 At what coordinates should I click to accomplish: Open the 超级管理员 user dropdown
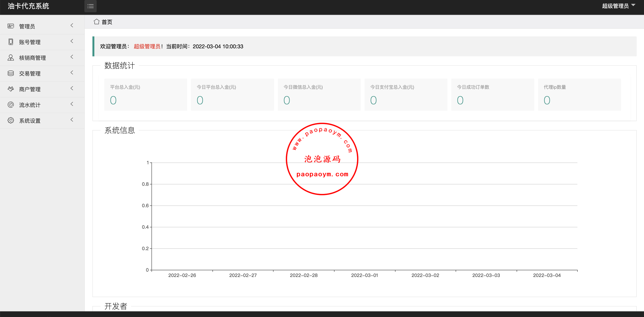pyautogui.click(x=618, y=6)
